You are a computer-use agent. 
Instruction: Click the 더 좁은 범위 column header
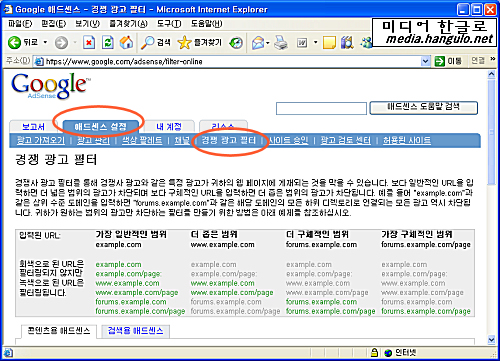[214, 234]
